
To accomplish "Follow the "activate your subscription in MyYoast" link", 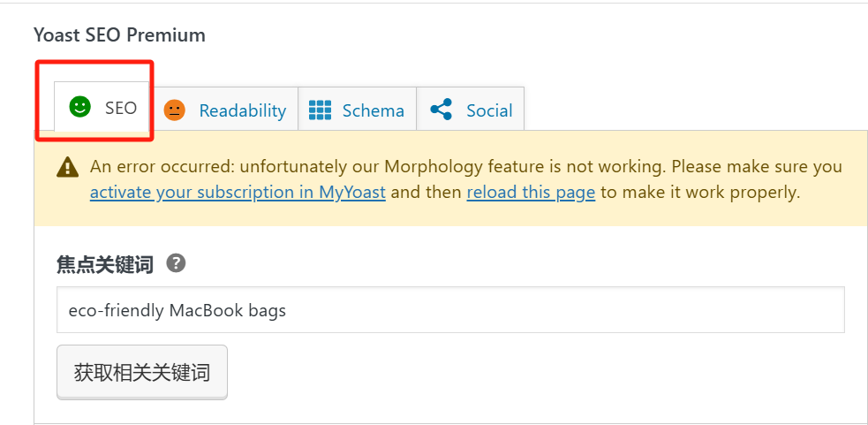I will [x=238, y=193].
